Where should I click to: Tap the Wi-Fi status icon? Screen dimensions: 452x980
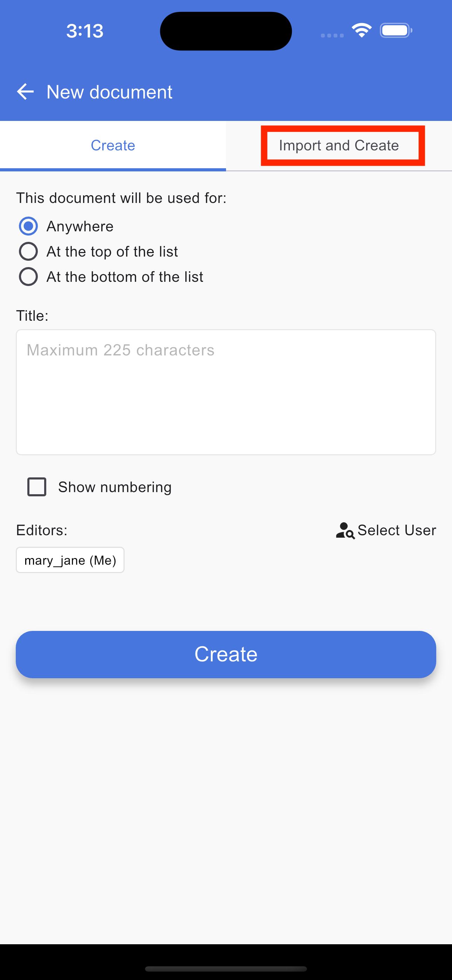[x=362, y=30]
